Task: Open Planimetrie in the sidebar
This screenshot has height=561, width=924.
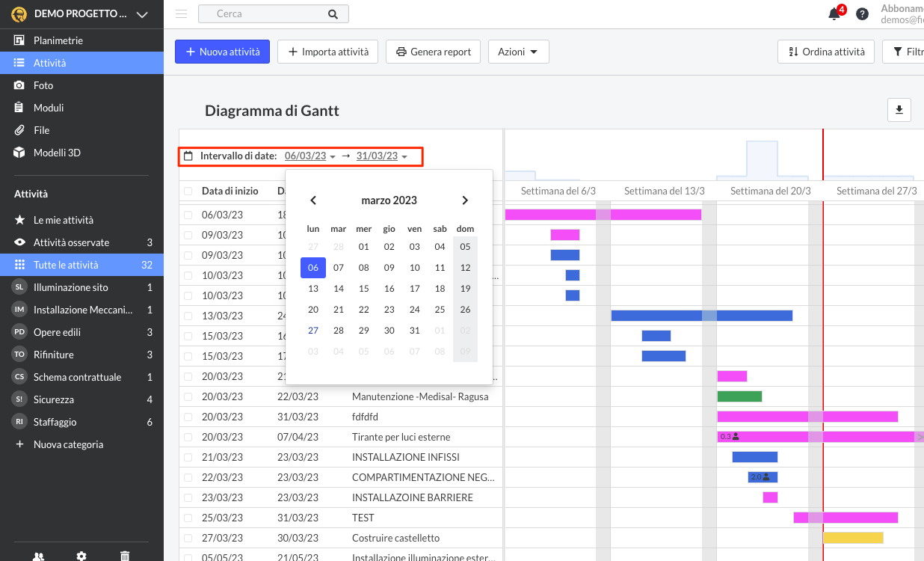Action: click(58, 40)
